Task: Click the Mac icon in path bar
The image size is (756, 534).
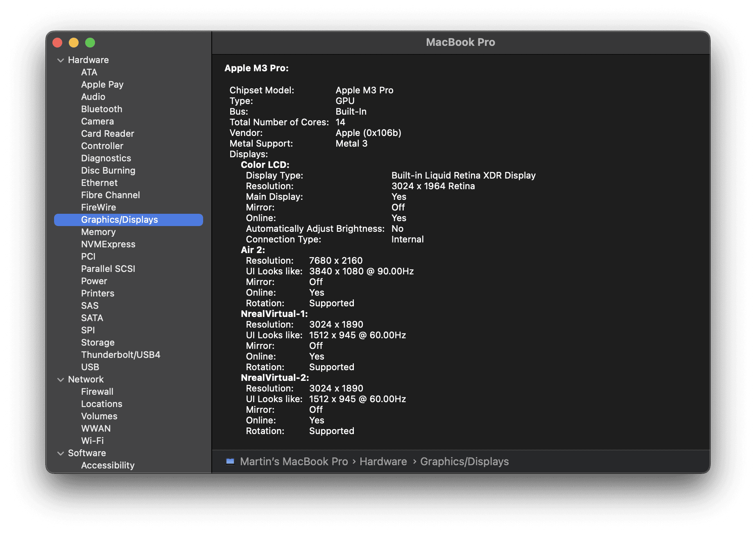Action: tap(230, 462)
